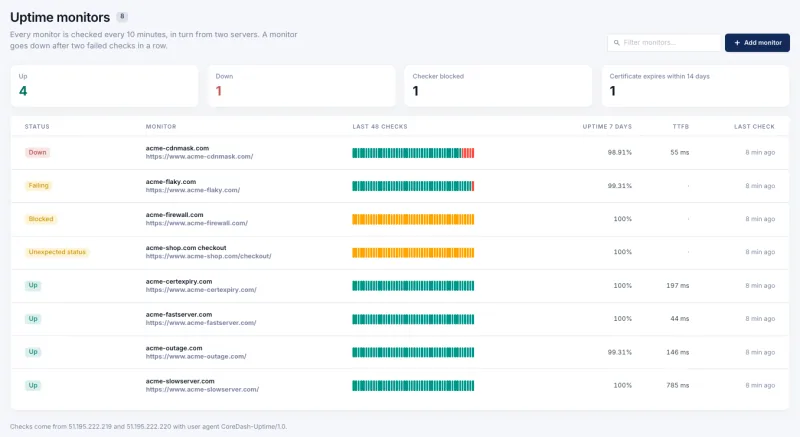Open the acme-shop.com checkout monitor

[x=186, y=248]
